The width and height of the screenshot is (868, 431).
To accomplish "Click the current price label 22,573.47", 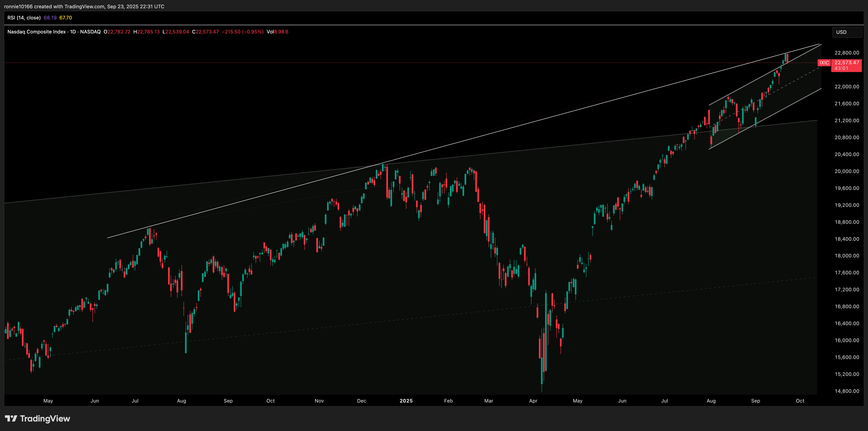I will 847,62.
